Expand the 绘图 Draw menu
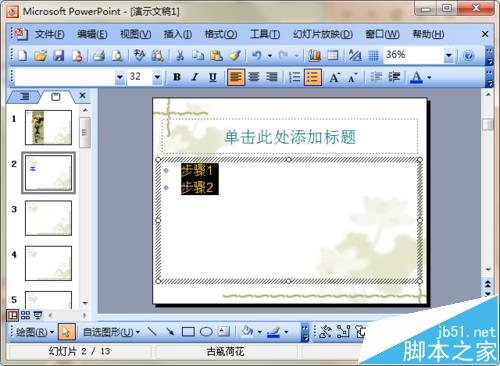500x366 pixels. tap(35, 332)
